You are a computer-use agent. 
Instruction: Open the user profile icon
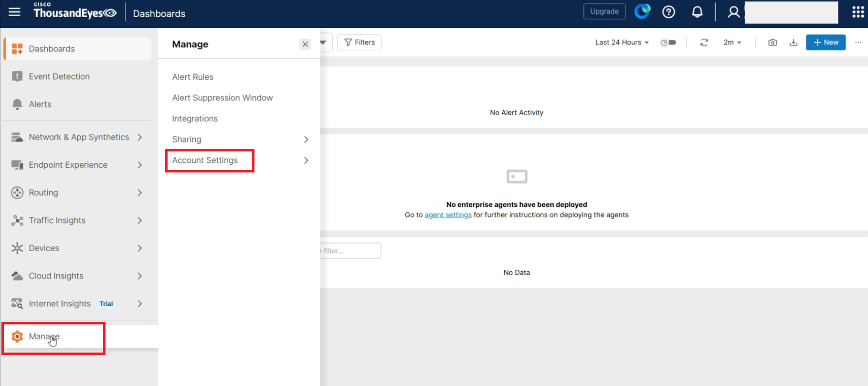(x=733, y=12)
